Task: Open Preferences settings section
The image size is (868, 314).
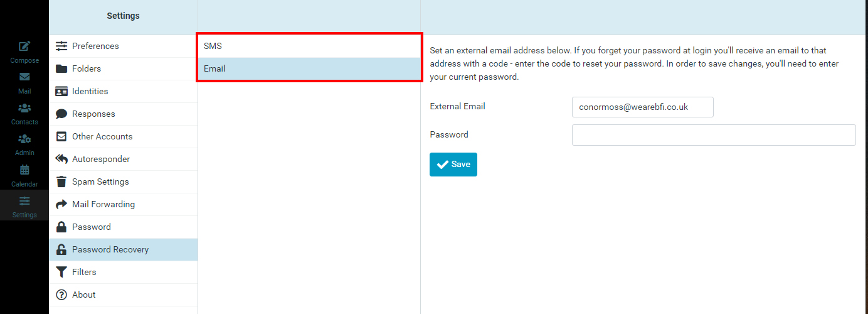Action: point(95,46)
